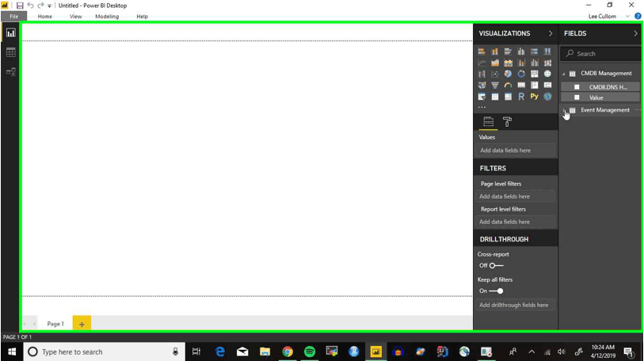This screenshot has width=644, height=361.
Task: Check the Value field checkbox
Action: pos(577,97)
